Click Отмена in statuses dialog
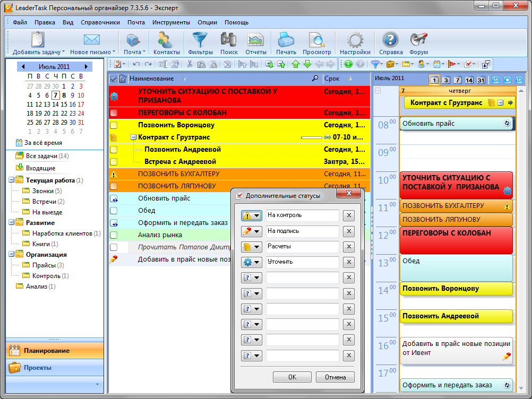 (x=335, y=377)
